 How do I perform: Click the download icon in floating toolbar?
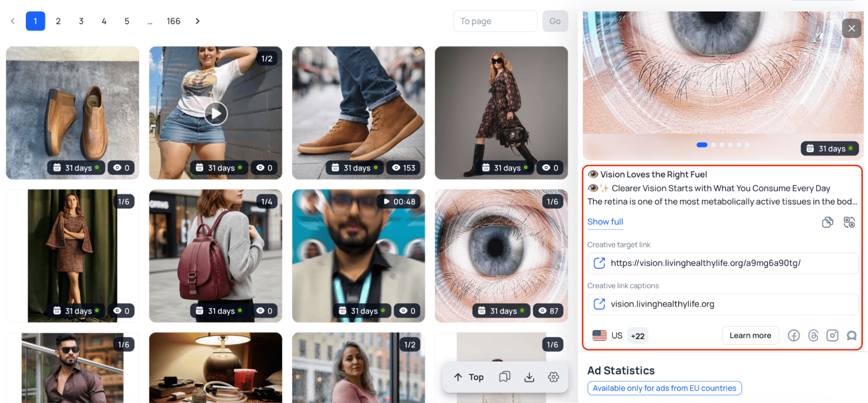pos(529,377)
